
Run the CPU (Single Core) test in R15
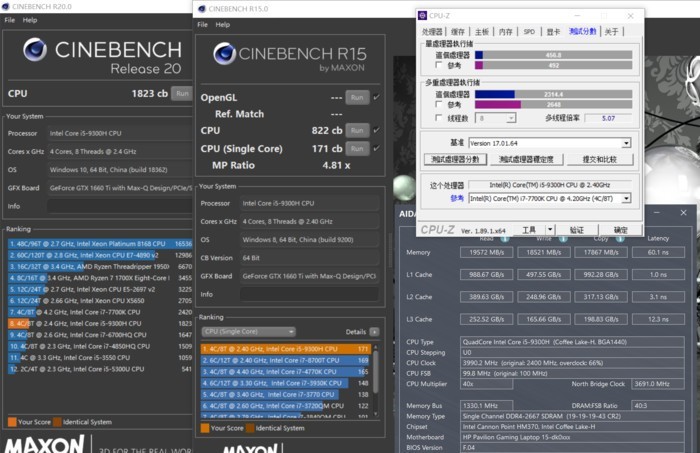click(357, 148)
